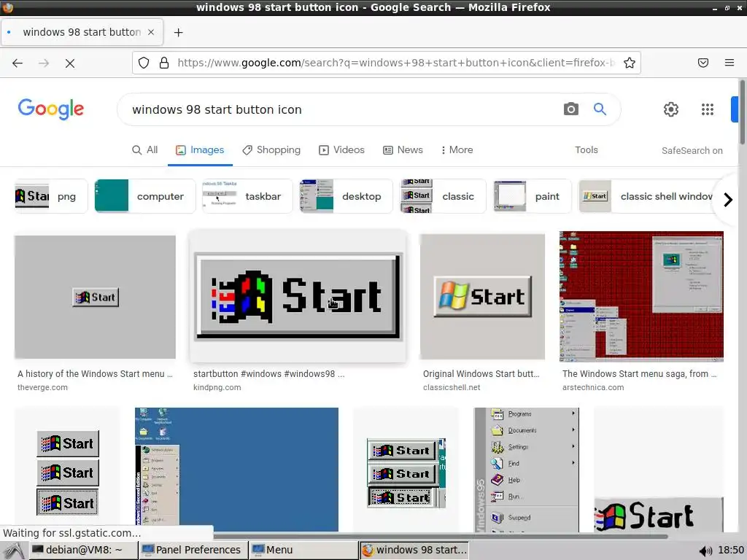
Task: Stop loading the page with X button
Action: coord(70,63)
